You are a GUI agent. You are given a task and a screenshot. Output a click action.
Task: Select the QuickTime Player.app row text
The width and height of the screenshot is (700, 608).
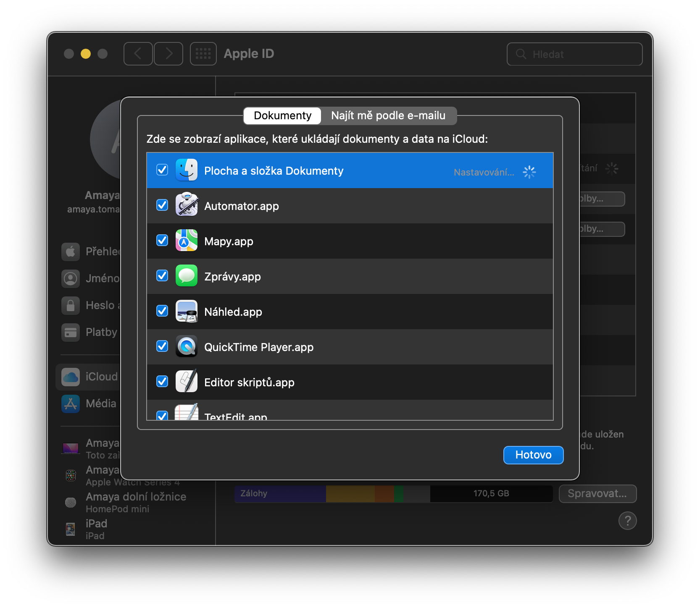[259, 347]
